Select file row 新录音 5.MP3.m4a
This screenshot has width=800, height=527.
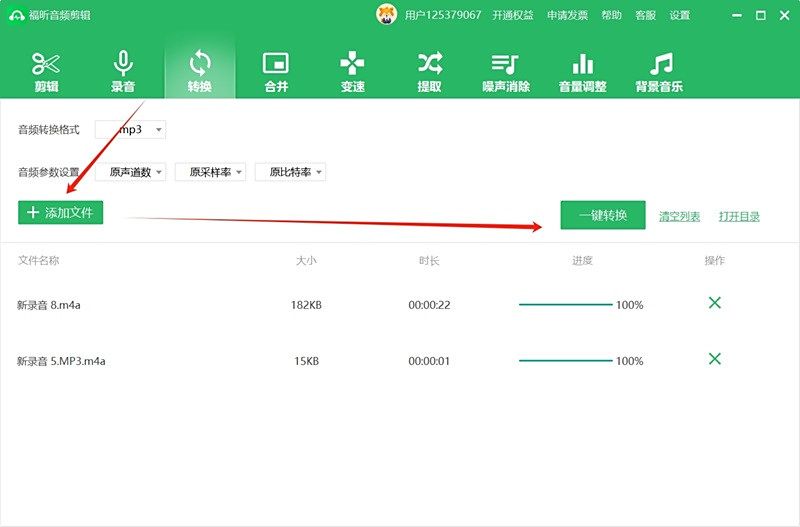click(x=400, y=361)
